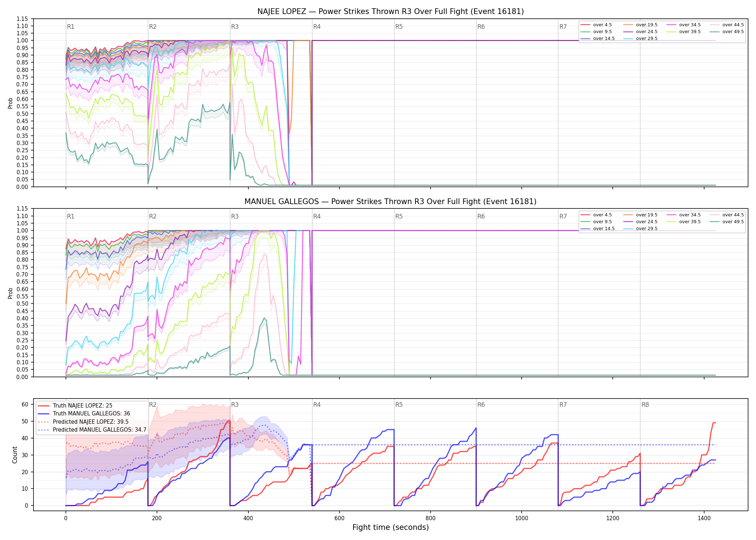Image resolution: width=756 pixels, height=540 pixels.
Task: Click 'over 39.5' legend entry in Gallegos chart
Action: coord(684,222)
